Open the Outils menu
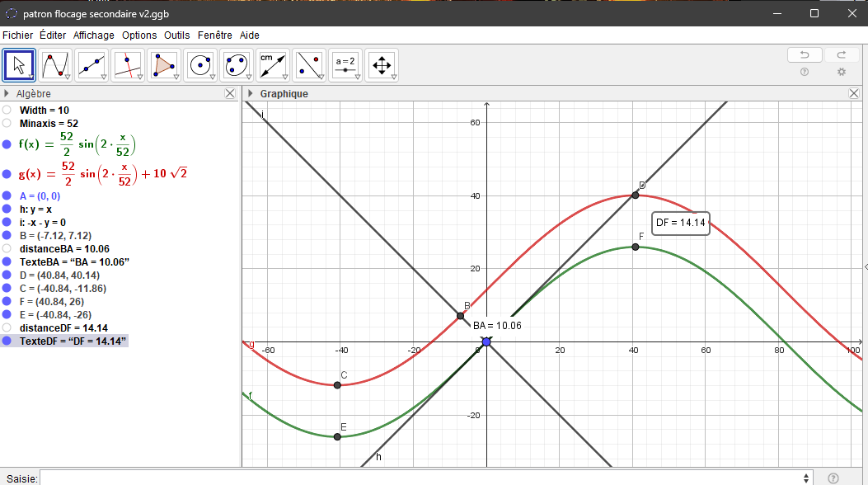The height and width of the screenshot is (485, 868). [x=177, y=35]
